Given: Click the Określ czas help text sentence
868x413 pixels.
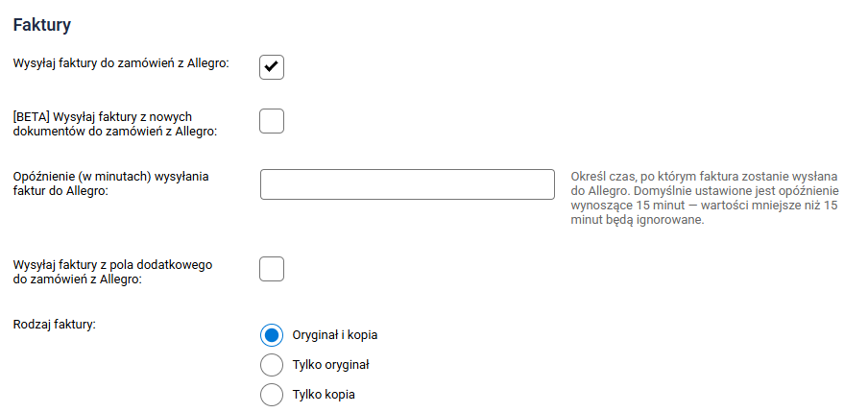Looking at the screenshot, I should click(x=705, y=177).
